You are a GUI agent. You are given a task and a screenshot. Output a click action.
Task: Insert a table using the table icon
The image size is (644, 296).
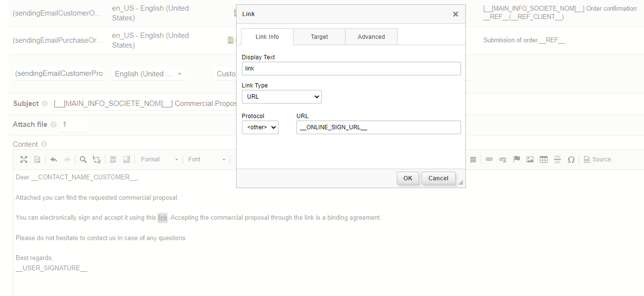pyautogui.click(x=544, y=159)
